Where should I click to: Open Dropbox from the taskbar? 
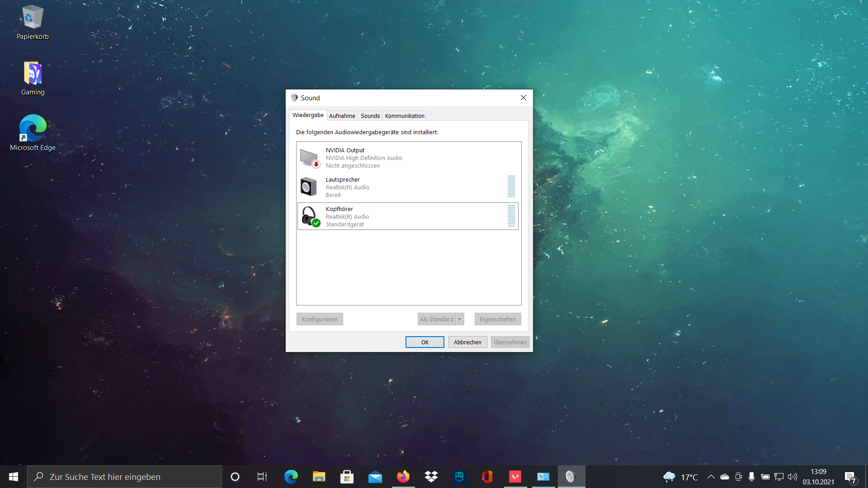pyautogui.click(x=431, y=477)
